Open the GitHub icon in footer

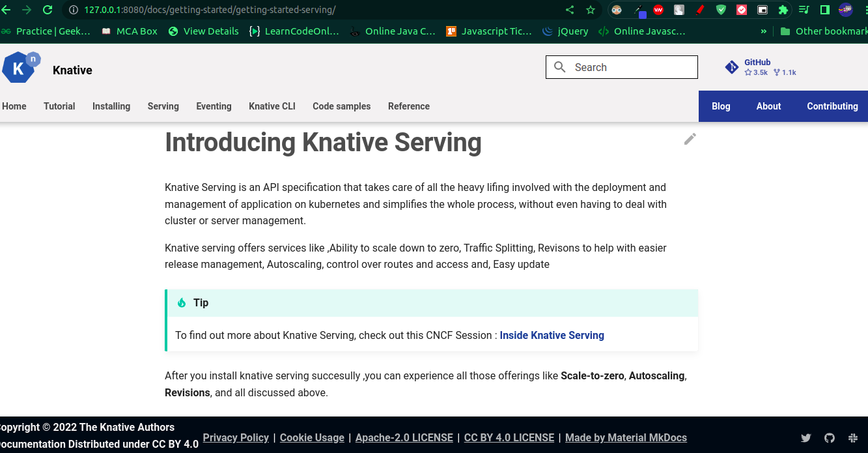pos(830,438)
